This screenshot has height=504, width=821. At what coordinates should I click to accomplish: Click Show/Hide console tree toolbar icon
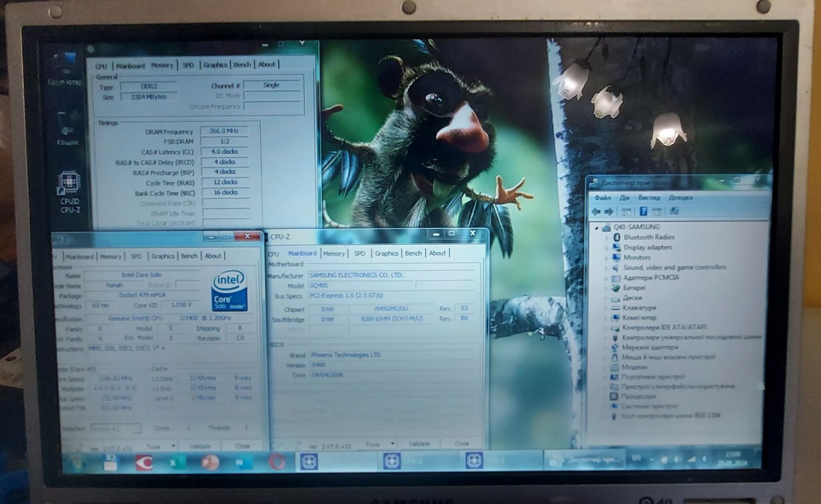(x=627, y=212)
